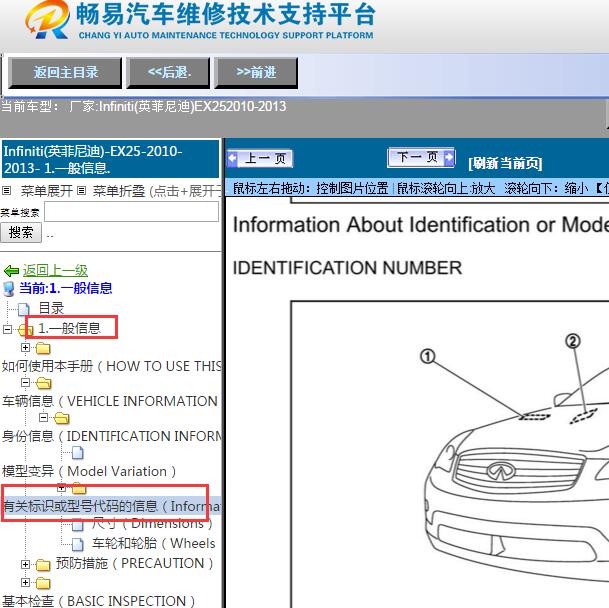This screenshot has height=608, width=609.
Task: Click Information About Identification heading text
Action: [x=421, y=225]
